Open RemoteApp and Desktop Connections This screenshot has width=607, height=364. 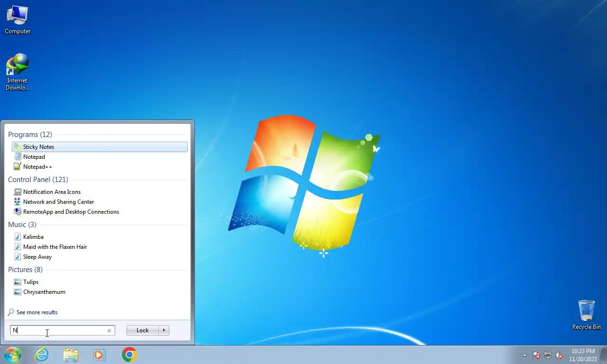click(100, 212)
